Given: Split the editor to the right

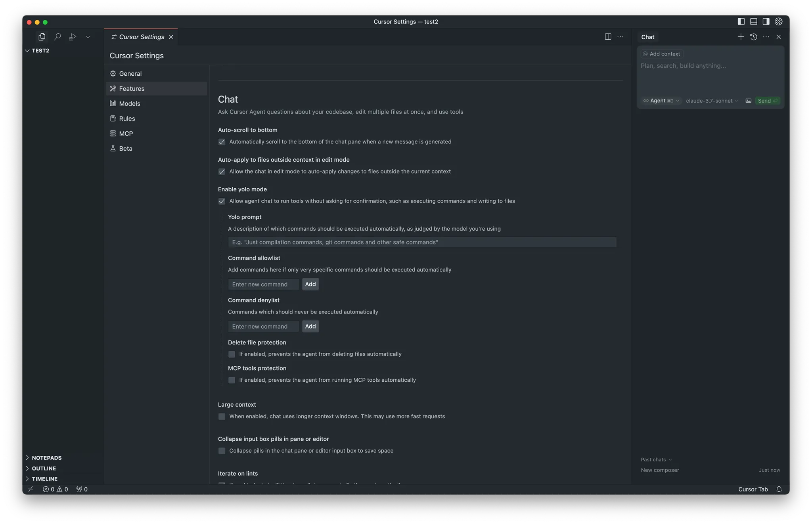Looking at the screenshot, I should click(x=608, y=37).
